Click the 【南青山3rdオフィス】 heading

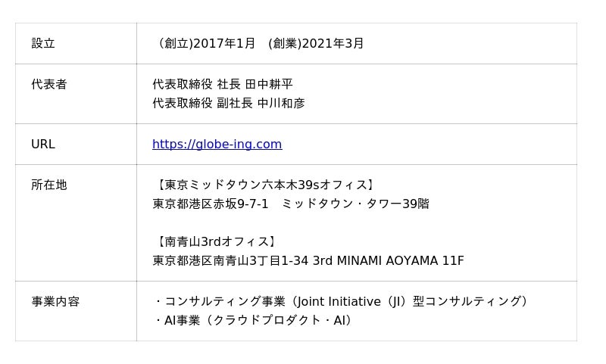coord(216,242)
